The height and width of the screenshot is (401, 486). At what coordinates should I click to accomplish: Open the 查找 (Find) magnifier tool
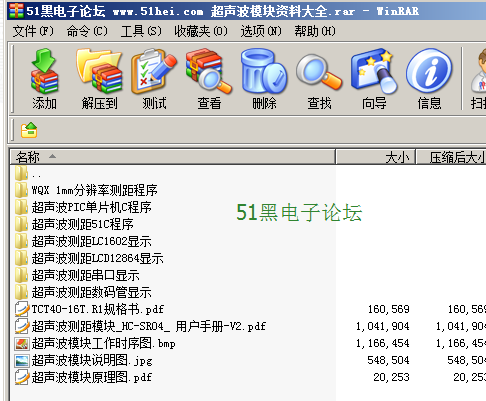coord(319,79)
